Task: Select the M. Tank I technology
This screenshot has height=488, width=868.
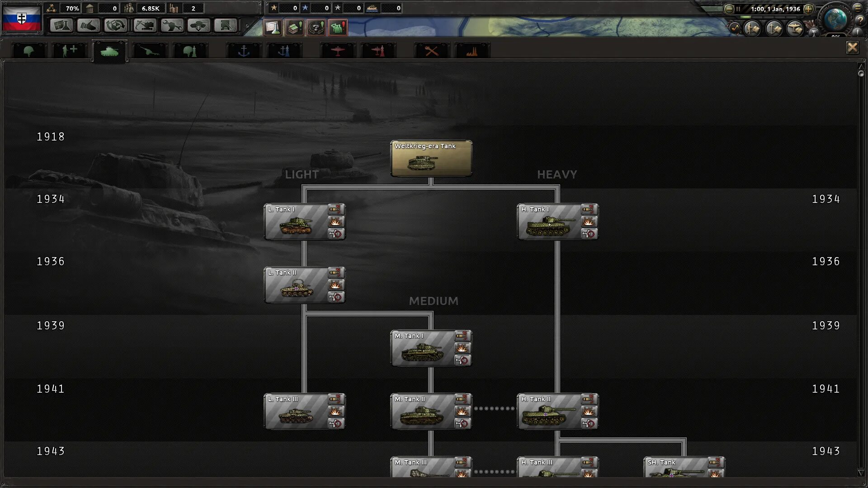Action: pyautogui.click(x=423, y=349)
